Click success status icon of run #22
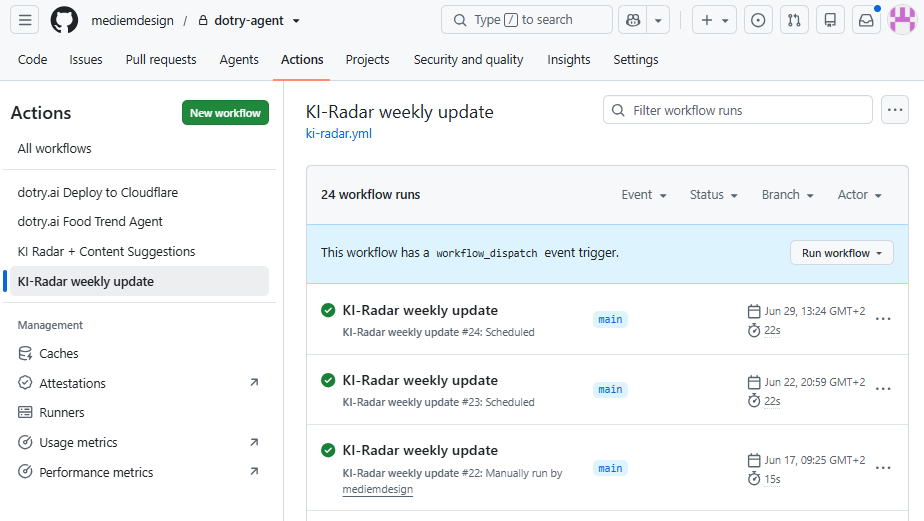 click(328, 450)
